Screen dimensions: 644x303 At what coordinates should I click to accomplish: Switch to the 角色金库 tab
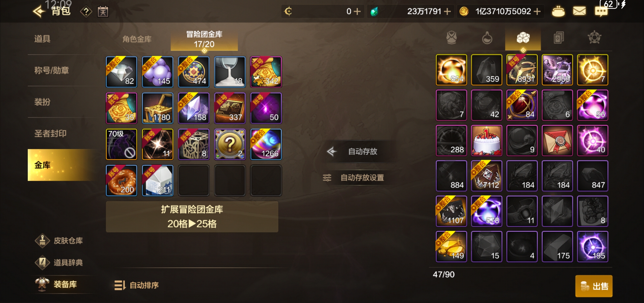coord(137,39)
